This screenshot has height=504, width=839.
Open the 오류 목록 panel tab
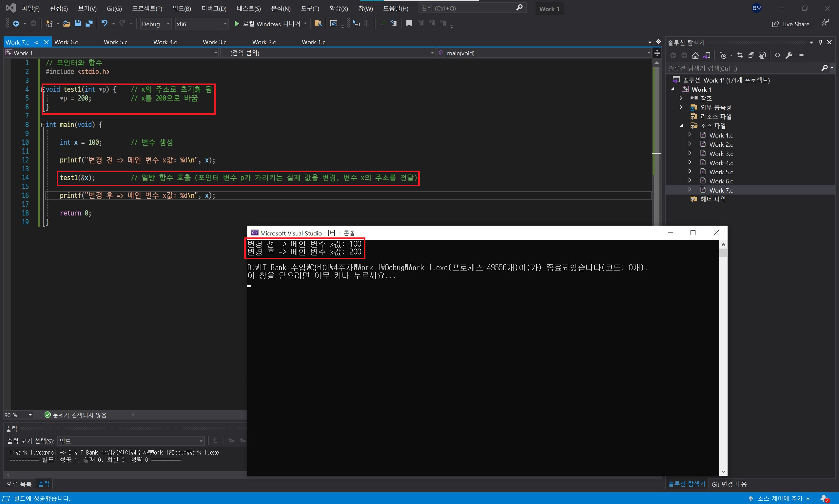(19, 484)
